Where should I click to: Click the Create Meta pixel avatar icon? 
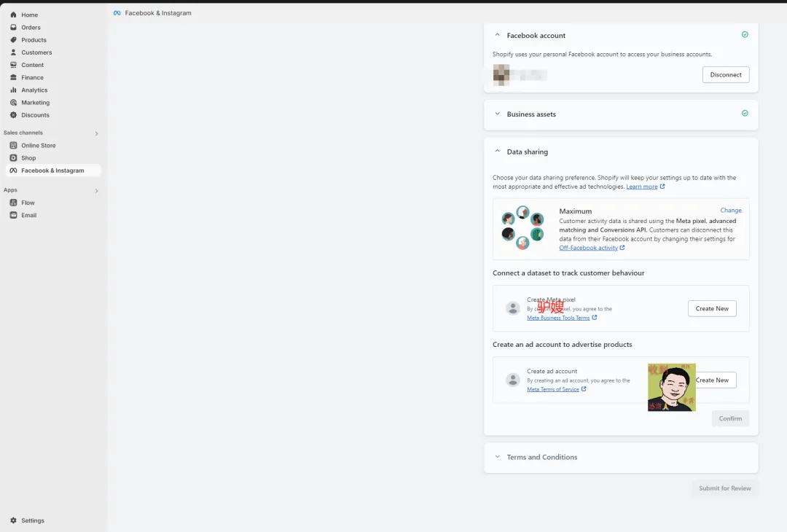coord(513,308)
